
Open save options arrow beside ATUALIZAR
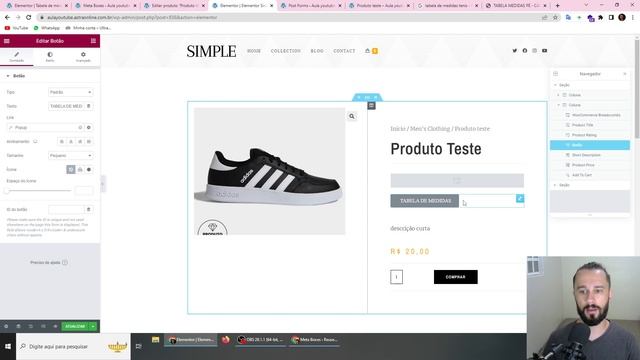pyautogui.click(x=93, y=327)
